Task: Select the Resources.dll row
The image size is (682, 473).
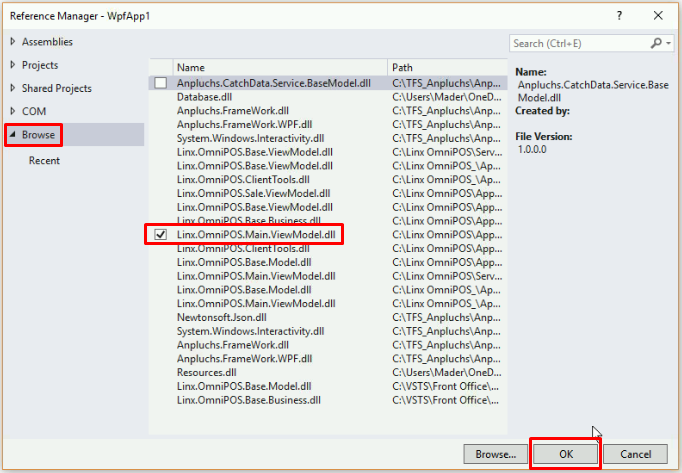Action: tap(328, 372)
